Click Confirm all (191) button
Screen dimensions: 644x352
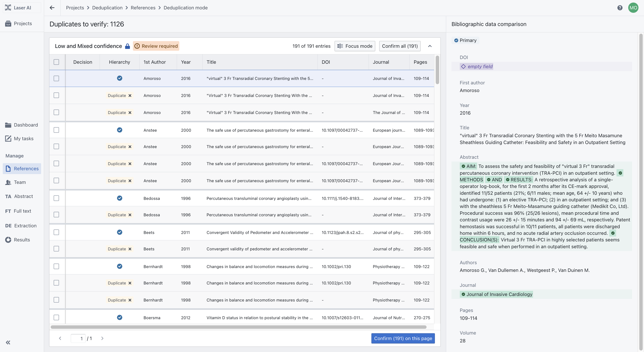pos(400,46)
